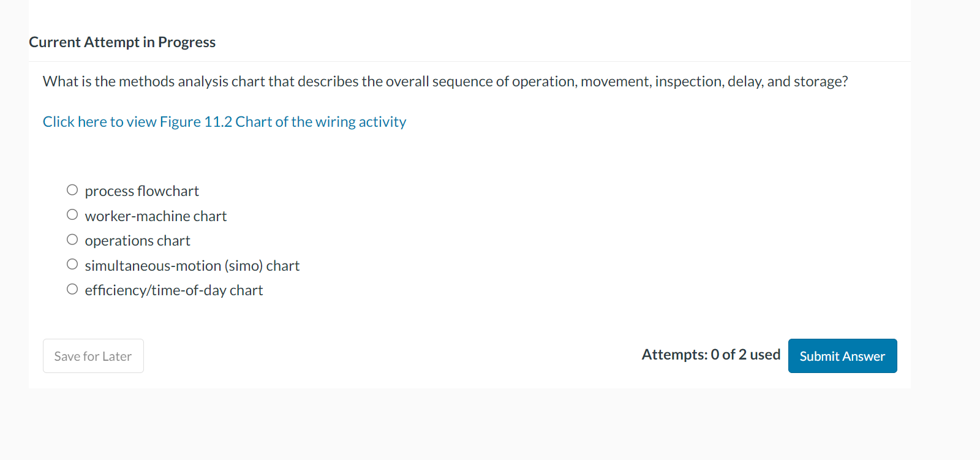
Task: Click the Attempts counter text
Action: point(710,354)
